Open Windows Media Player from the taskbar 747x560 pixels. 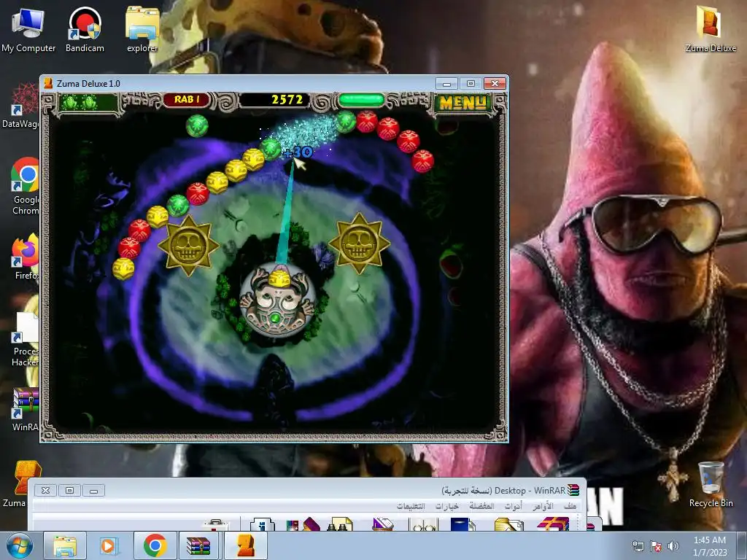coord(109,545)
